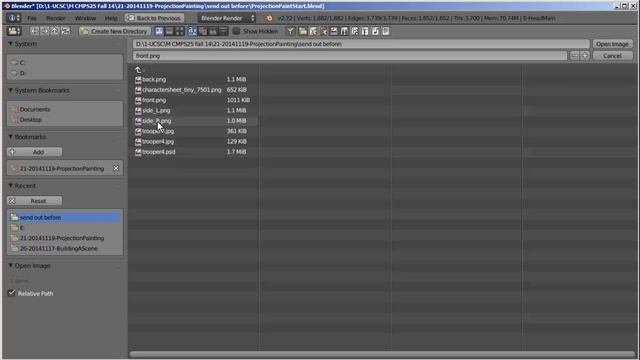Open the Help menu

[x=111, y=18]
